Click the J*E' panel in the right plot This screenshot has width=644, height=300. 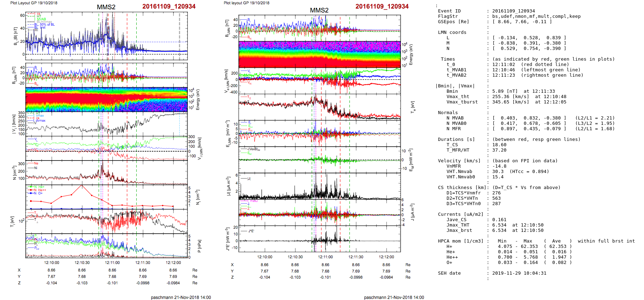[320, 239]
